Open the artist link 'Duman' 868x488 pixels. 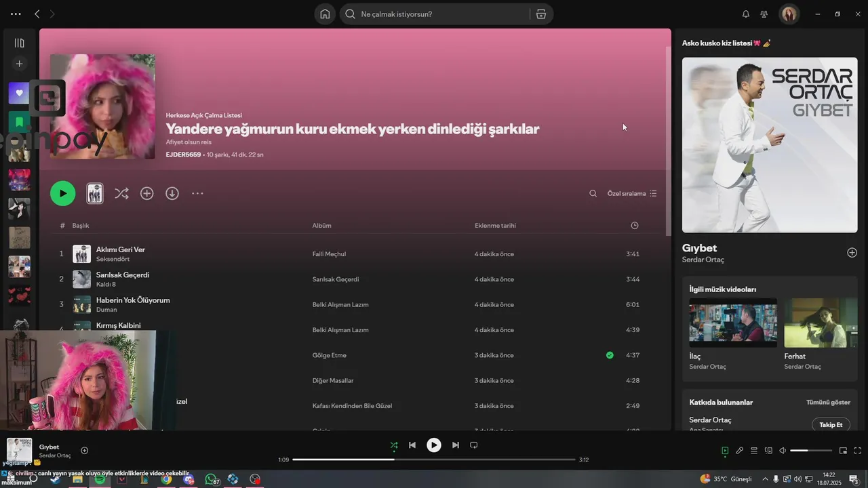pyautogui.click(x=106, y=309)
